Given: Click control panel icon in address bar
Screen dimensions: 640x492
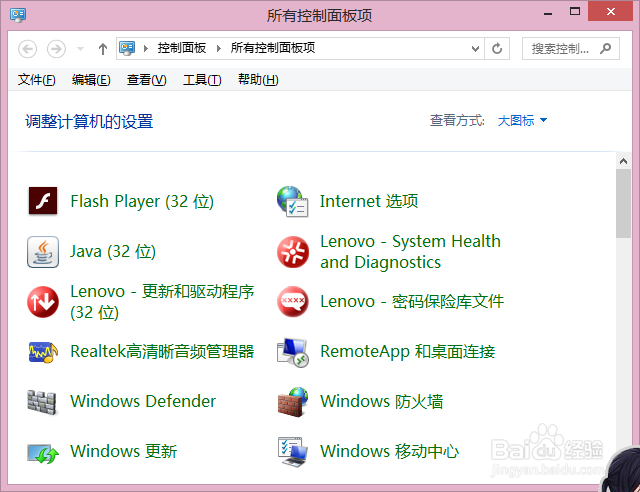Looking at the screenshot, I should point(127,48).
